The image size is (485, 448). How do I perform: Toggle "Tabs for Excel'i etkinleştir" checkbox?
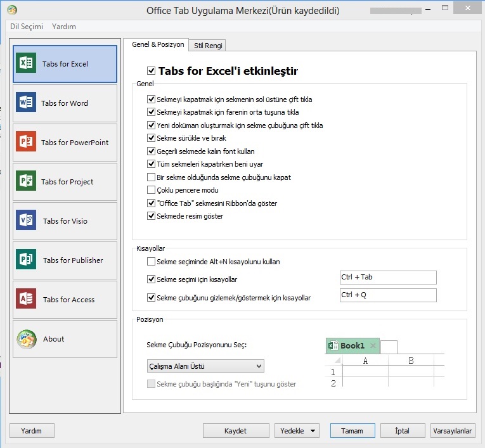(x=151, y=71)
